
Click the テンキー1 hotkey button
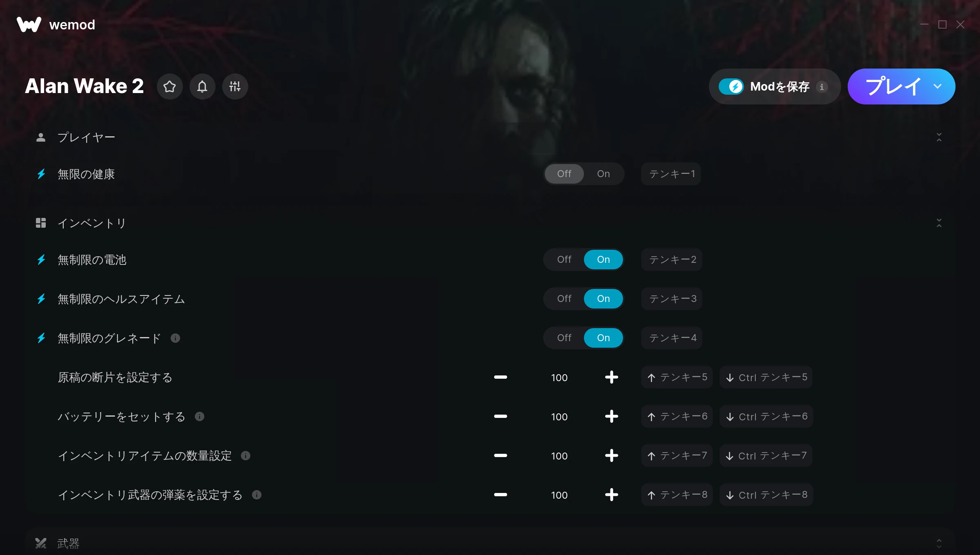pyautogui.click(x=671, y=174)
